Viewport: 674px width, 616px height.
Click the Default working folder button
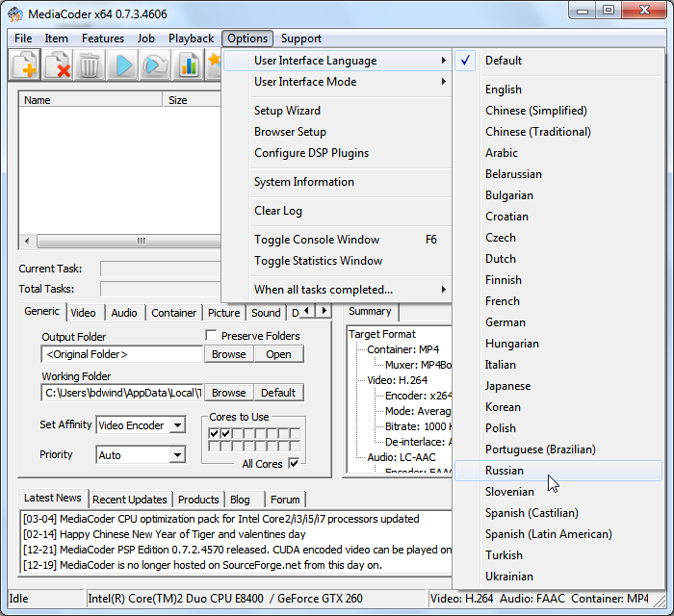[x=278, y=393]
